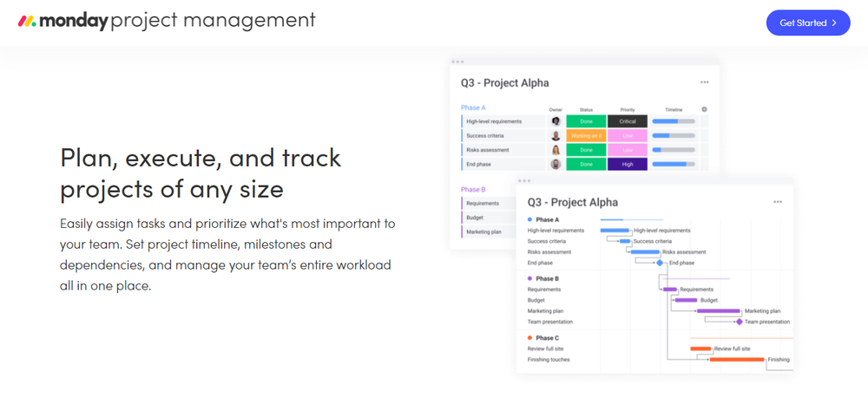Select owner avatar for Success criteria row
The image size is (868, 404).
point(556,135)
